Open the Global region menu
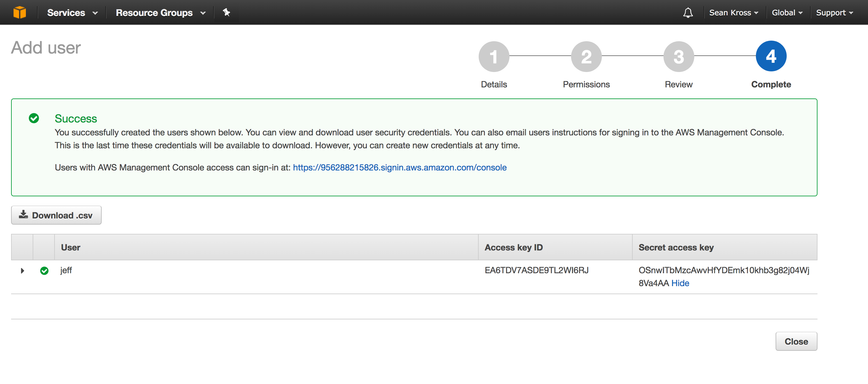868x384 pixels. (x=787, y=12)
